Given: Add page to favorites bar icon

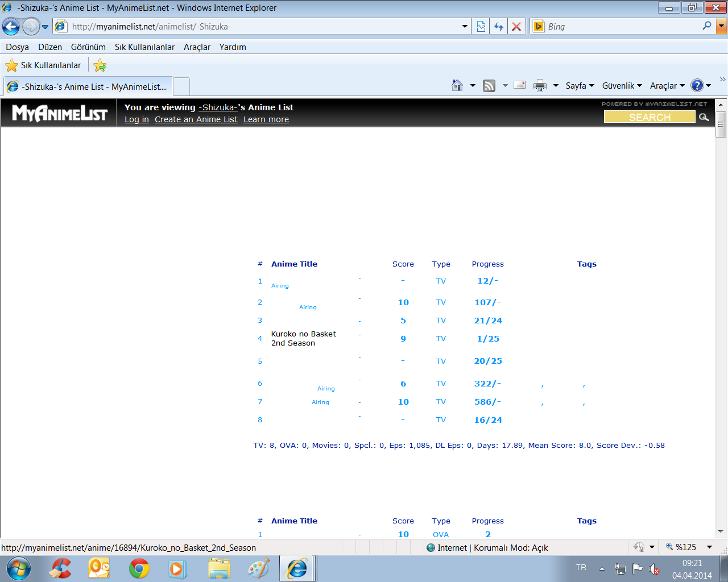Looking at the screenshot, I should 100,65.
